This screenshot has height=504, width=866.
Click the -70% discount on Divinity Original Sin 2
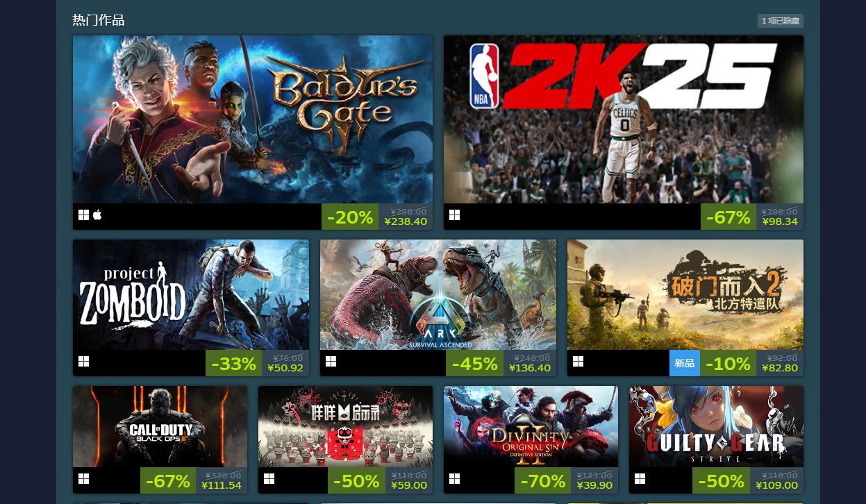point(543,480)
